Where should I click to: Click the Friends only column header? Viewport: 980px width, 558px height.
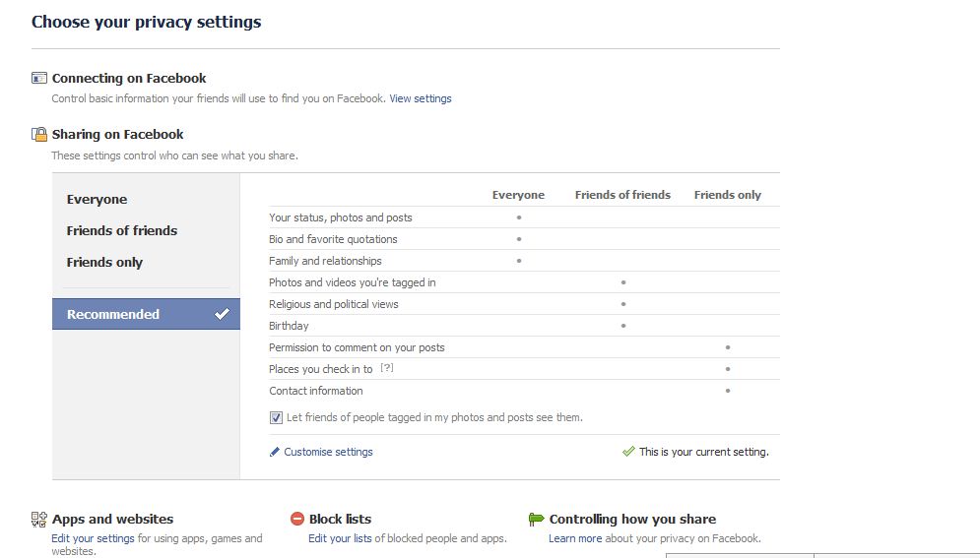click(x=728, y=195)
